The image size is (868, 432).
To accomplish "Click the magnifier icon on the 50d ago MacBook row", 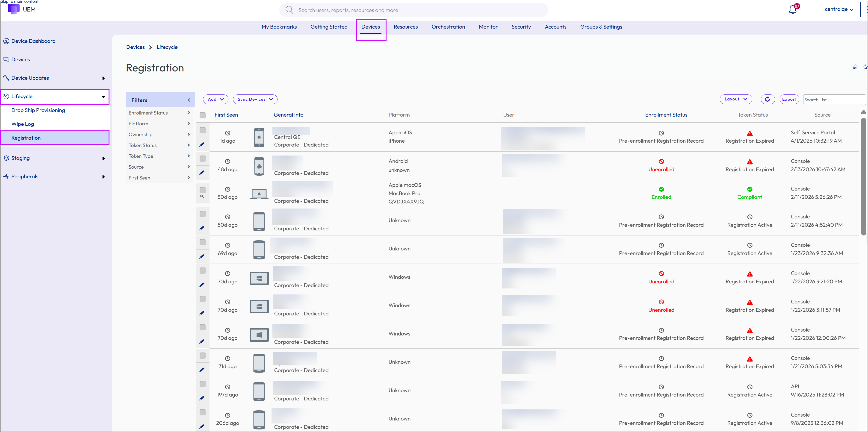I will 202,196.
